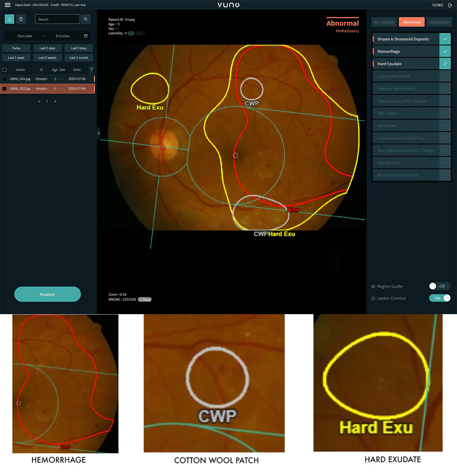The image size is (457, 476).
Task: Collapse the left sidebar panel arrow
Action: (x=99, y=133)
